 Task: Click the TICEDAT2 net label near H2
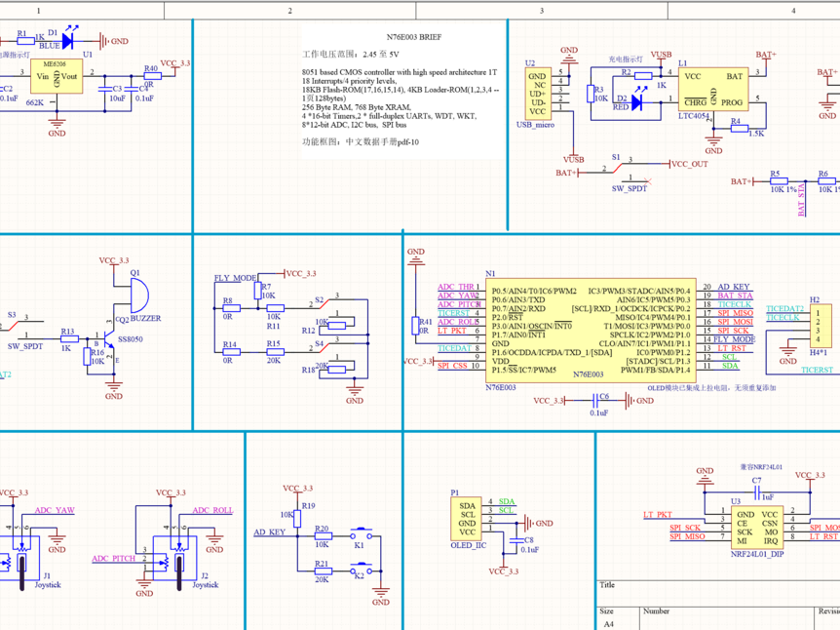click(x=784, y=309)
